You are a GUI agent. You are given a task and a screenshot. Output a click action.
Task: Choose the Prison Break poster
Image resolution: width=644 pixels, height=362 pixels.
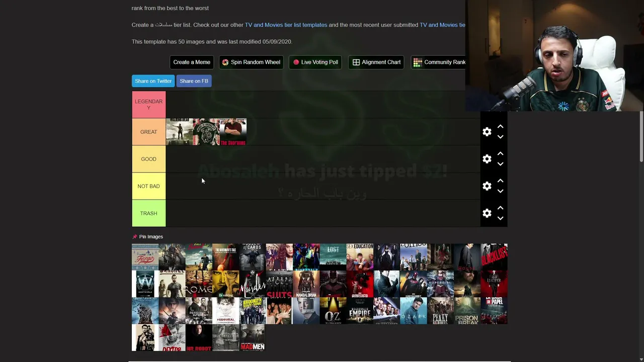[x=467, y=311]
